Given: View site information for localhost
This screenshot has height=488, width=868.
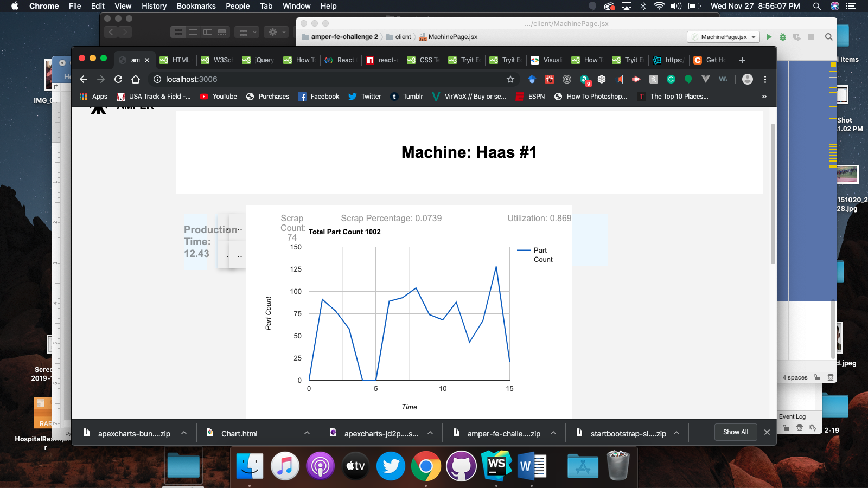Looking at the screenshot, I should coord(157,79).
